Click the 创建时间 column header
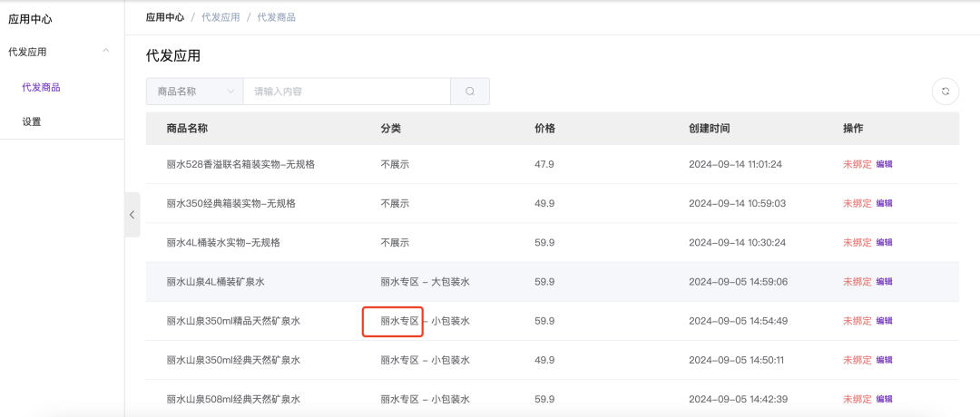Screen dimensions: 980x417 click(709, 129)
